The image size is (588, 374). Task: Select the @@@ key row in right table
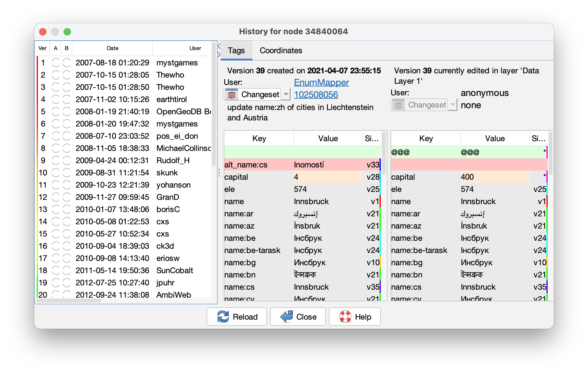coord(469,152)
